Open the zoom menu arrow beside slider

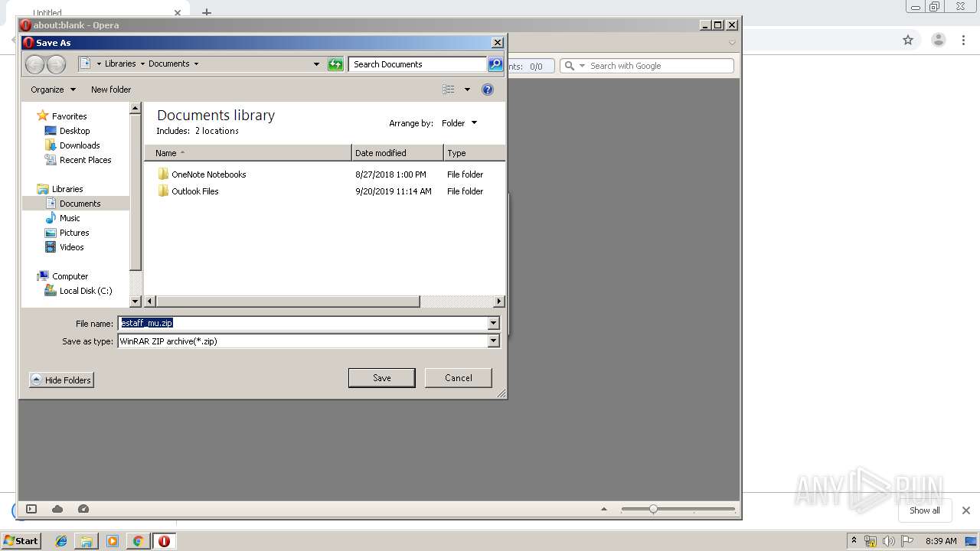[x=604, y=509]
